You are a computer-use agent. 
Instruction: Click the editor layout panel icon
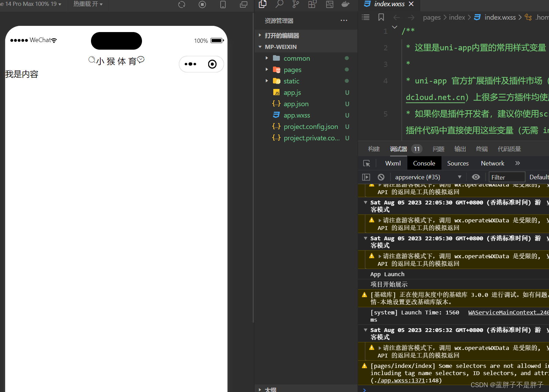(330, 4)
